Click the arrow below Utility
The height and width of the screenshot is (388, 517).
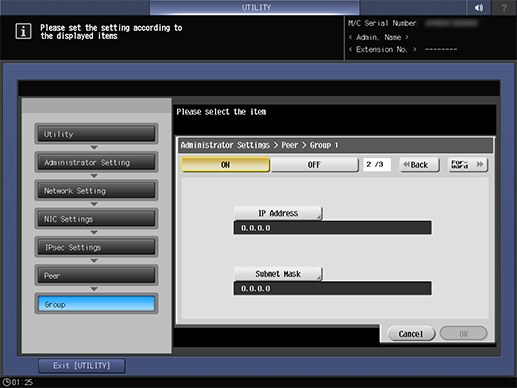pyautogui.click(x=94, y=147)
